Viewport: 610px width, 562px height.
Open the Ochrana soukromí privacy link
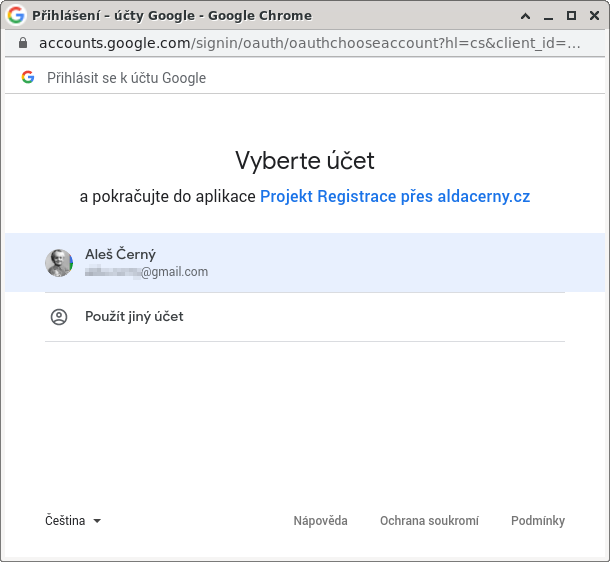[429, 520]
